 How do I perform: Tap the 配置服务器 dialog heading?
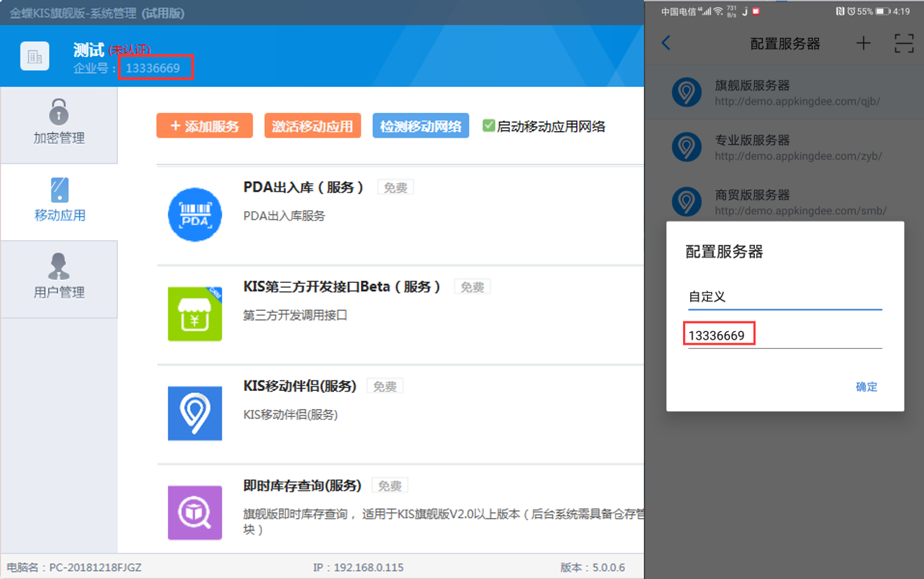pyautogui.click(x=724, y=251)
